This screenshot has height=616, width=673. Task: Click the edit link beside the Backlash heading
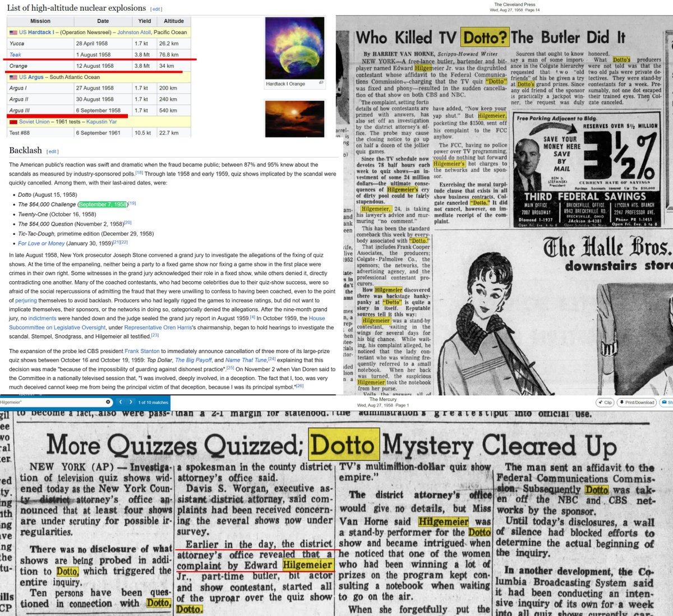coord(52,151)
